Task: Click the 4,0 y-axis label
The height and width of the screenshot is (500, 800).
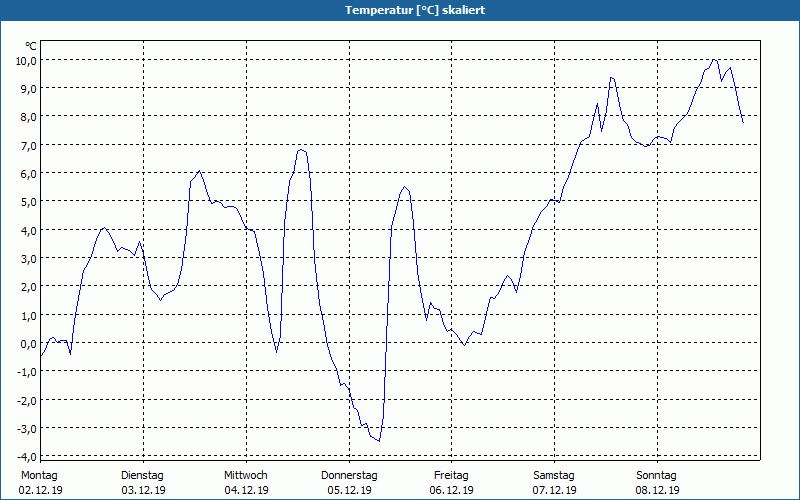Action: tap(29, 230)
